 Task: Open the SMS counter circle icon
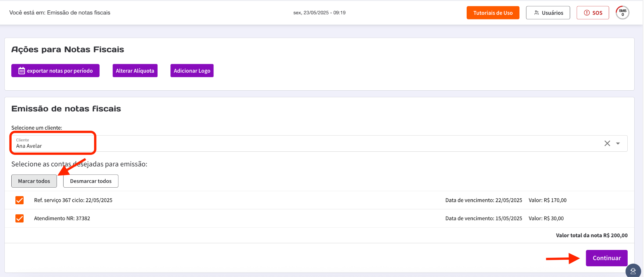[622, 13]
